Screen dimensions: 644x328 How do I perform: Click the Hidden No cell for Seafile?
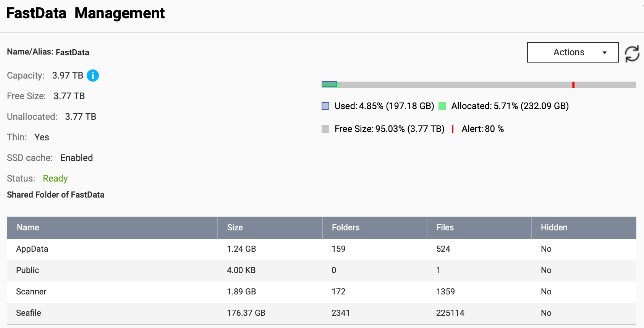tap(546, 313)
